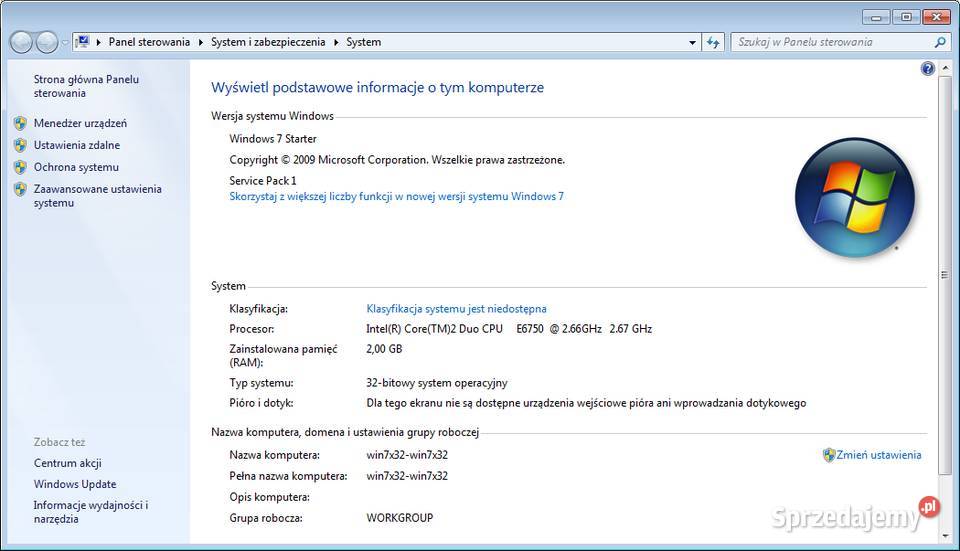Viewport: 960px width, 551px height.
Task: Click the Copyright 2009 Microsoft Corporation line
Action: tap(397, 160)
